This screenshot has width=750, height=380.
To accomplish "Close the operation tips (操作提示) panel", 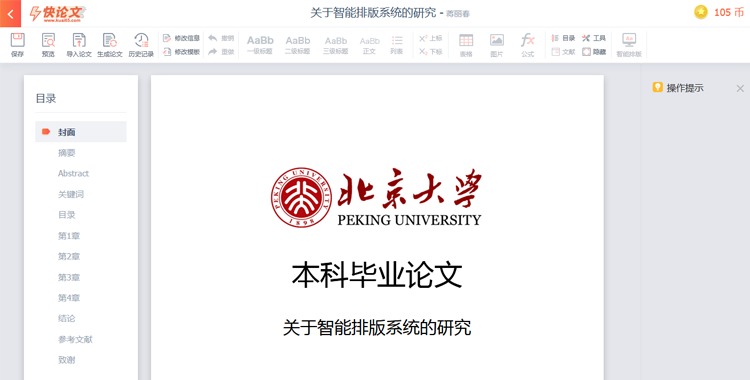I will 740,89.
